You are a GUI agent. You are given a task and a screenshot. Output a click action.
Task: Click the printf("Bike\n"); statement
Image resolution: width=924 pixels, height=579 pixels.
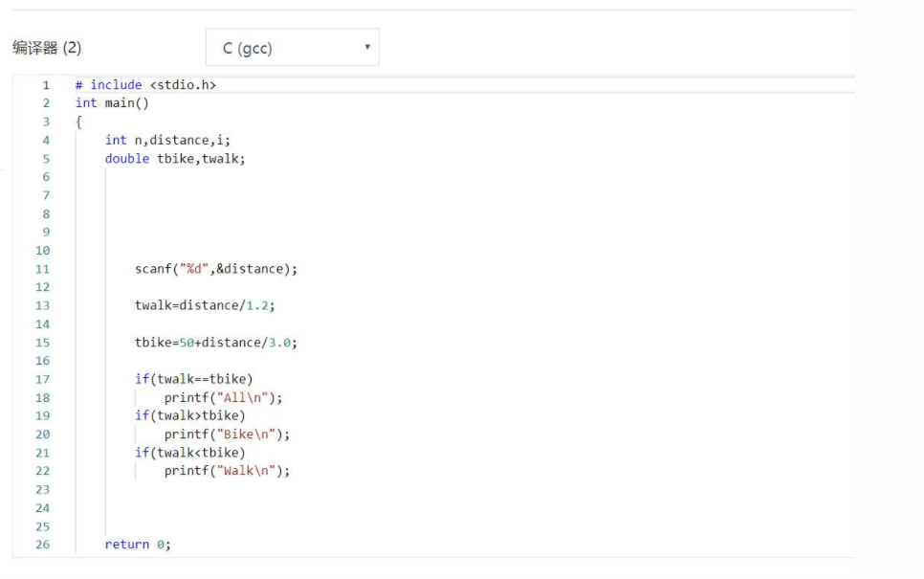coord(227,434)
